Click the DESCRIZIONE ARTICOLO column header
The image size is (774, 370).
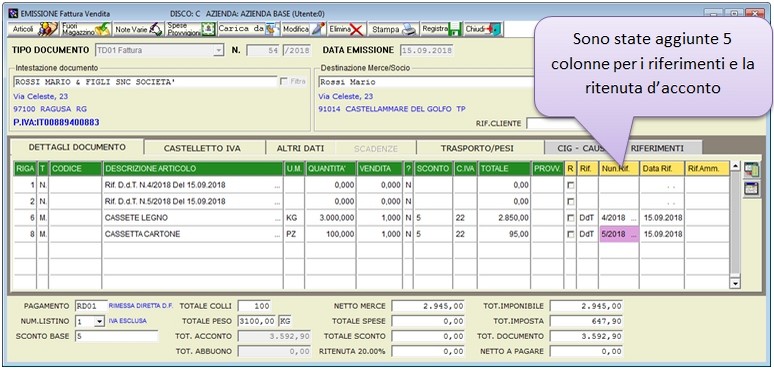pos(193,169)
